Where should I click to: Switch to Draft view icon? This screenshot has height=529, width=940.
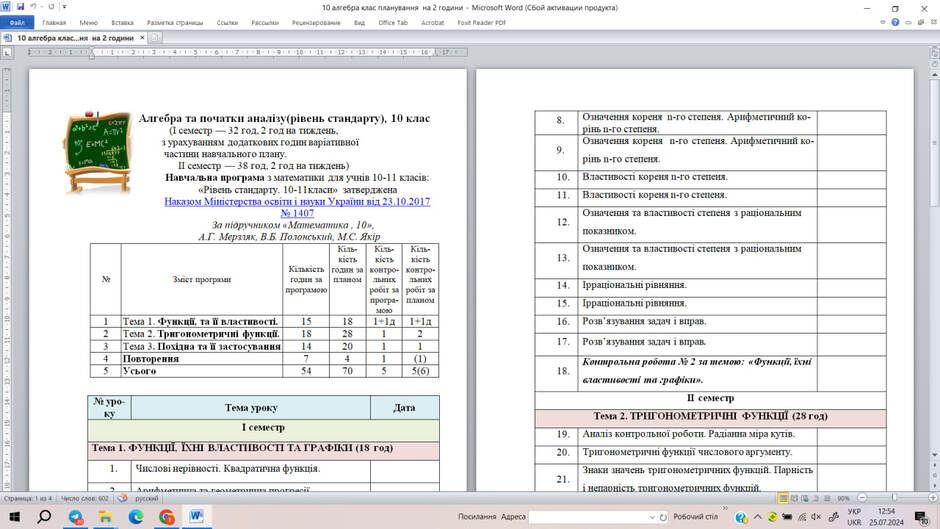[x=827, y=498]
